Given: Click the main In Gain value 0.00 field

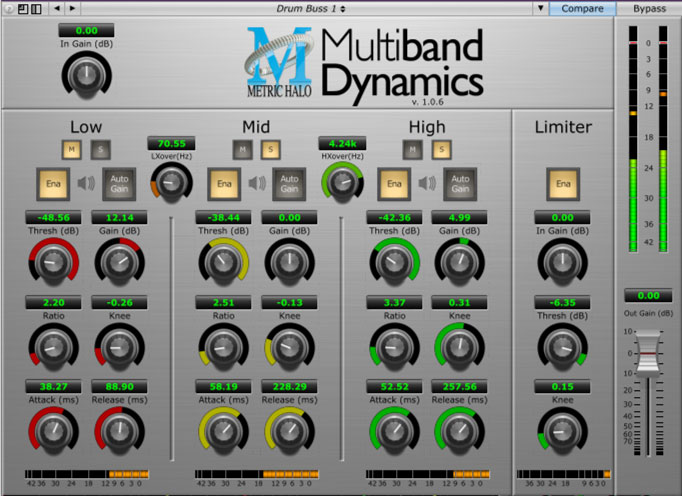Looking at the screenshot, I should pos(87,30).
